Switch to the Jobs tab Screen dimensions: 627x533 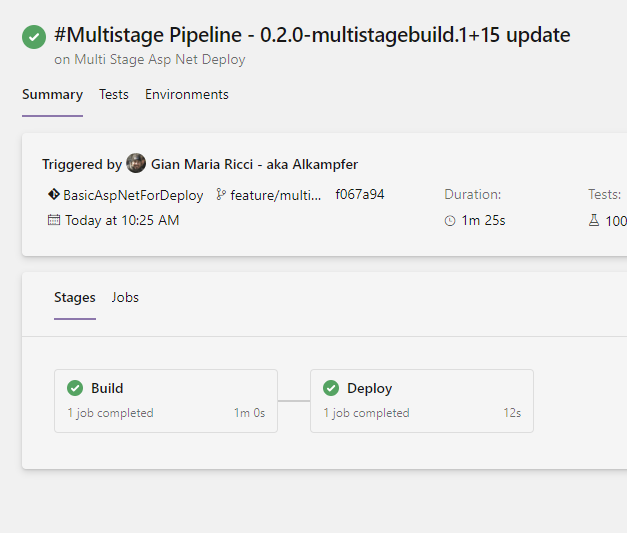[x=125, y=297]
